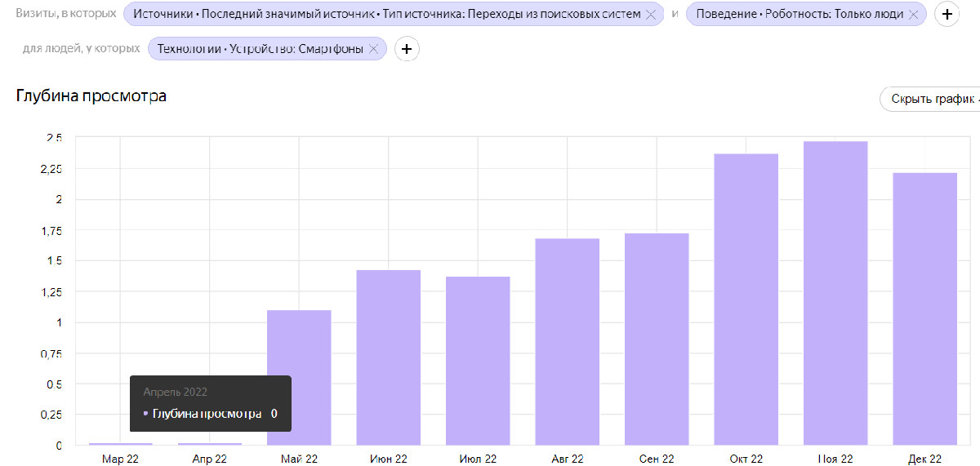
Task: Remove the search engine traffic source filter
Action: pyautogui.click(x=651, y=15)
